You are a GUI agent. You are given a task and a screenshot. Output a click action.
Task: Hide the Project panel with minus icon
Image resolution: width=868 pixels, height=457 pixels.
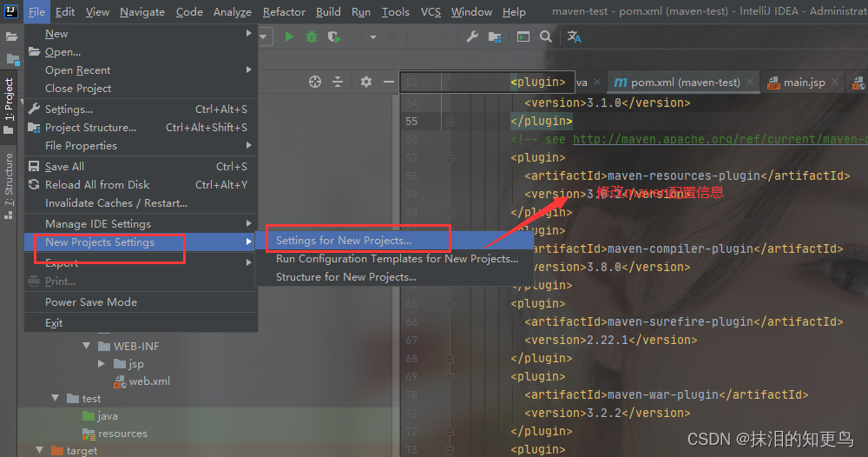pos(389,82)
